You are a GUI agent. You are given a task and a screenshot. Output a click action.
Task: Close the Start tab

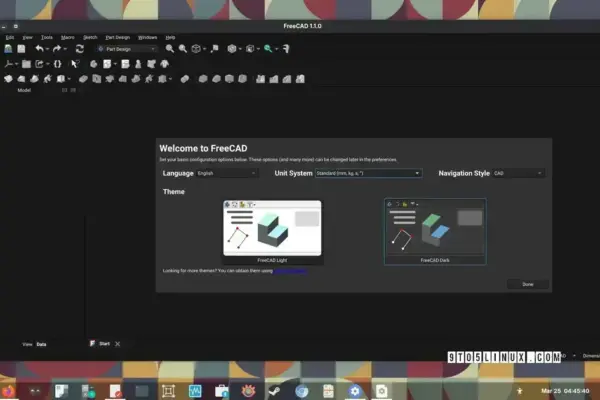(x=118, y=344)
